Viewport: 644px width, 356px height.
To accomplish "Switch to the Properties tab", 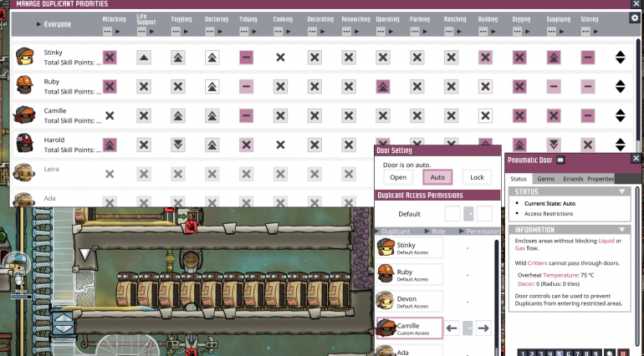I will [x=601, y=179].
